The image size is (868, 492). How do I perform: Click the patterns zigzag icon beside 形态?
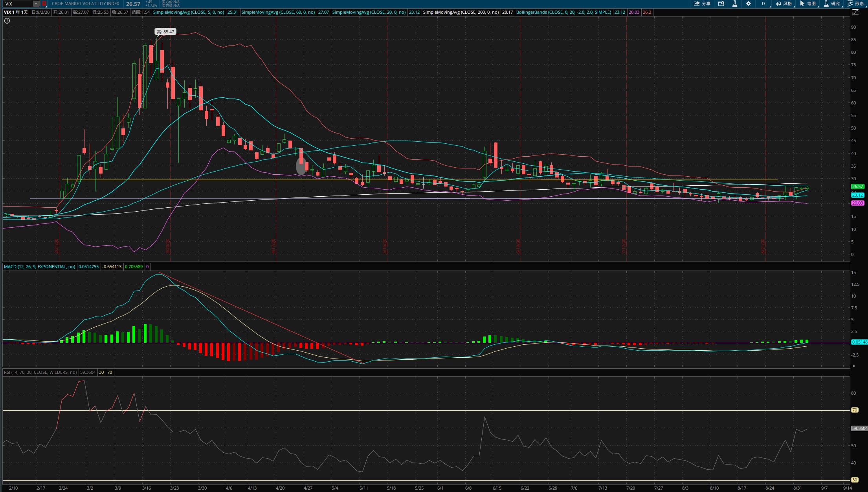(x=850, y=4)
